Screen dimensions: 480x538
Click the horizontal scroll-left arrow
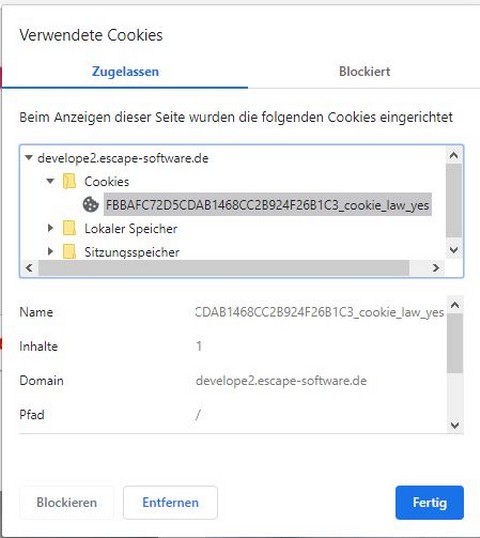[x=29, y=268]
